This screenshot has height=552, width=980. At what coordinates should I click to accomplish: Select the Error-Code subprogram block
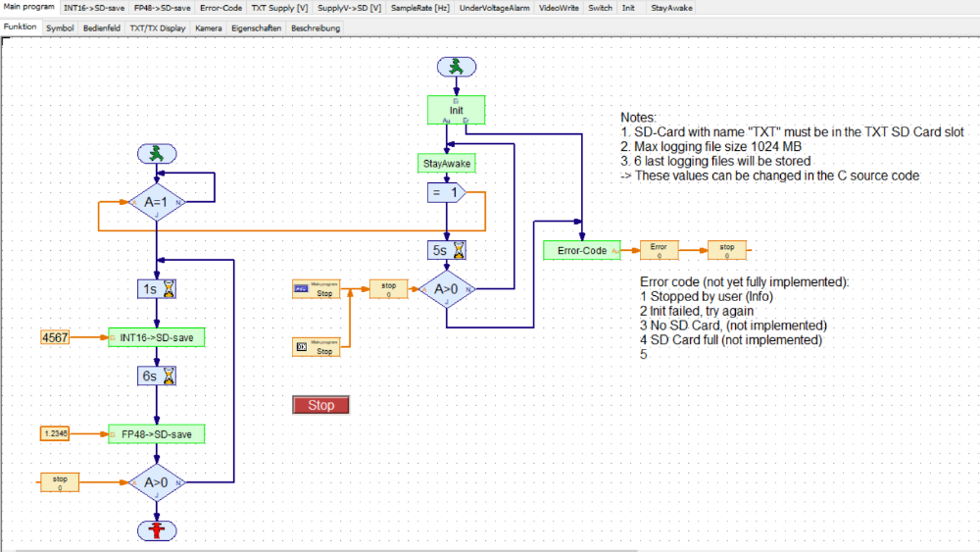point(582,250)
